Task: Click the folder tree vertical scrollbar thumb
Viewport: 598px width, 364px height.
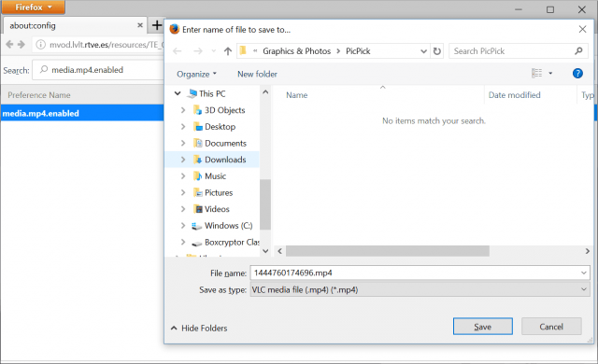Action: coord(265,204)
